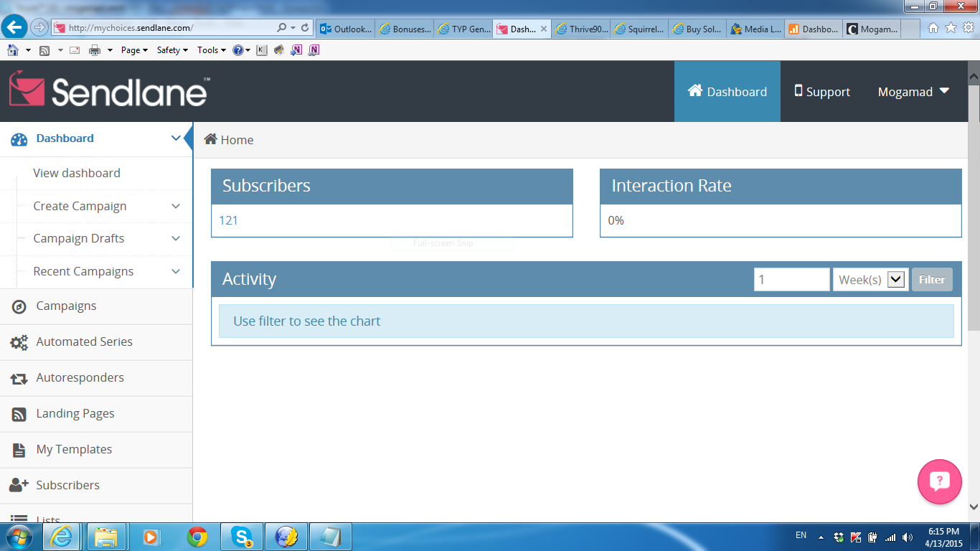Open the Safety menu dropdown

[172, 50]
